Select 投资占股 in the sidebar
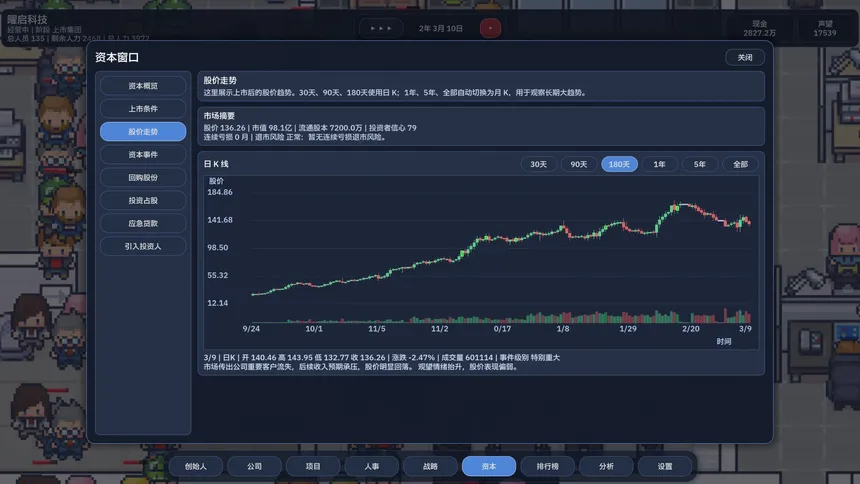This screenshot has width=860, height=484. [143, 201]
